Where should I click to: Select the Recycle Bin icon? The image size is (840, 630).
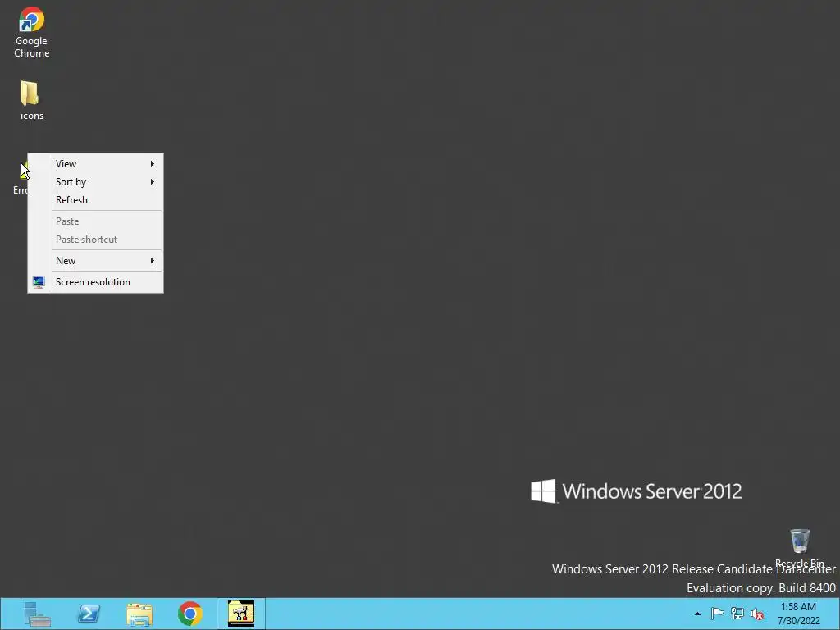coord(800,547)
